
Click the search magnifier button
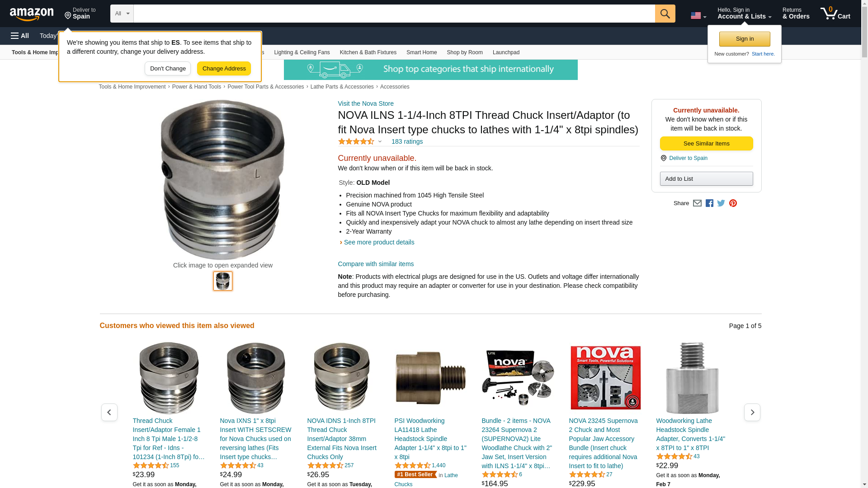click(665, 14)
